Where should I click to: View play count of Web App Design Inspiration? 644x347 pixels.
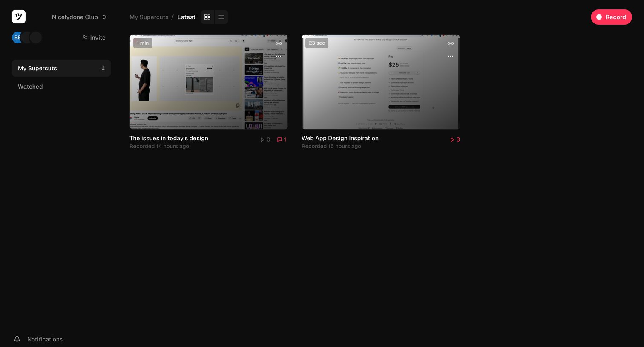(x=455, y=139)
